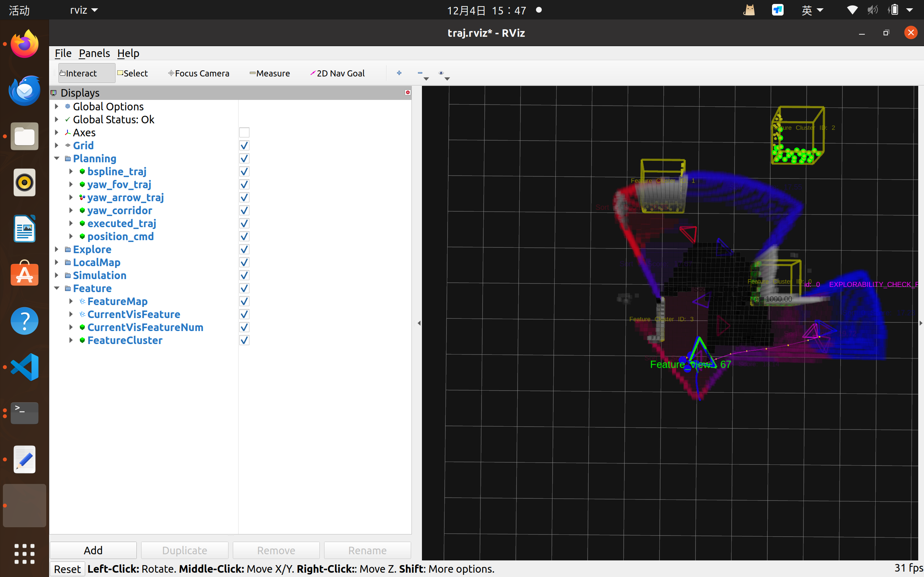This screenshot has height=577, width=924.
Task: Close the Displays panel with red button
Action: 407,92
